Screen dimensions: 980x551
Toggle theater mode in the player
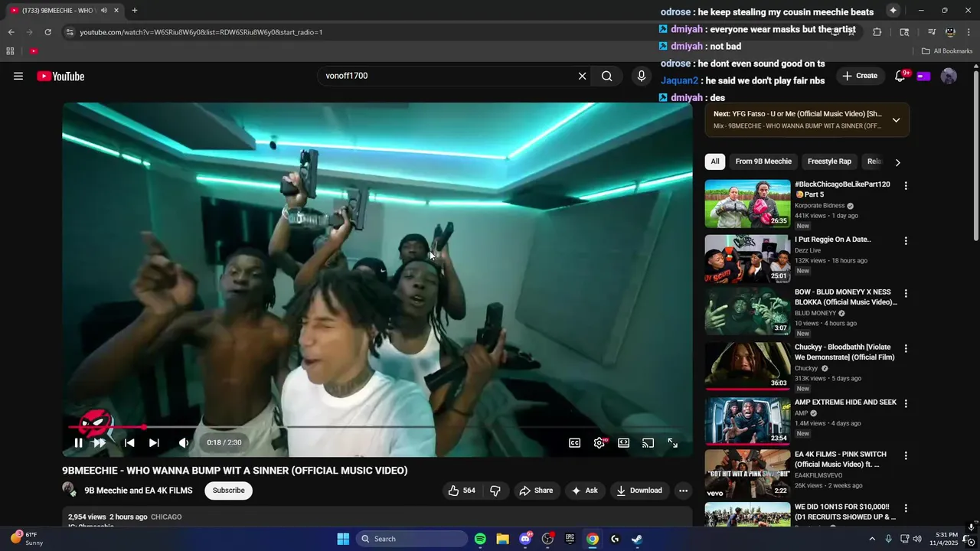(x=623, y=442)
